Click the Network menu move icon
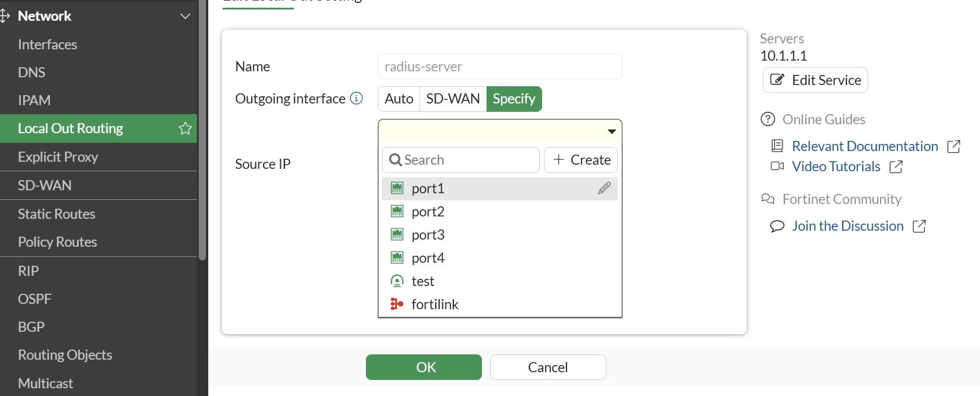Screen dimensions: 980x396 (5, 16)
